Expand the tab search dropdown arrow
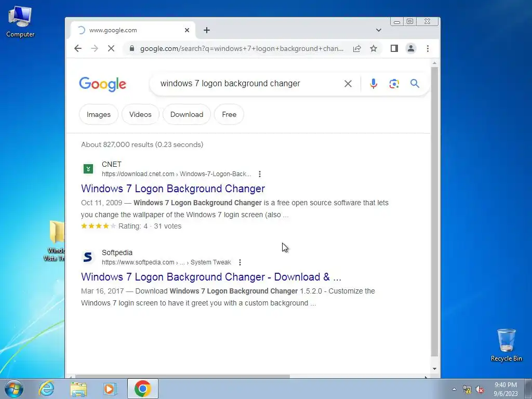 click(x=379, y=30)
